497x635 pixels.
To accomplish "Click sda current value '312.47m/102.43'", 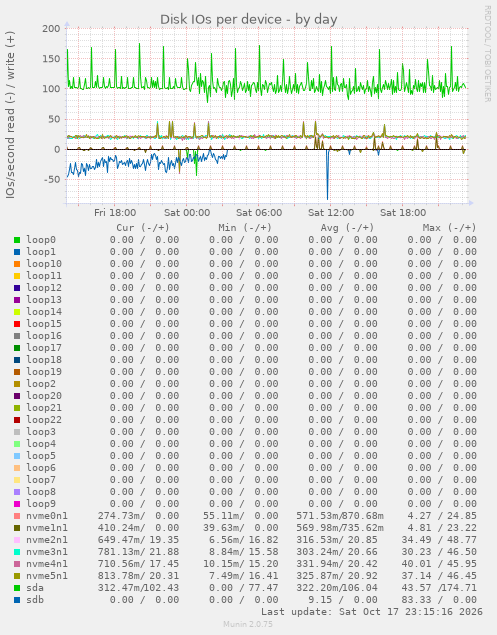I will [x=138, y=588].
